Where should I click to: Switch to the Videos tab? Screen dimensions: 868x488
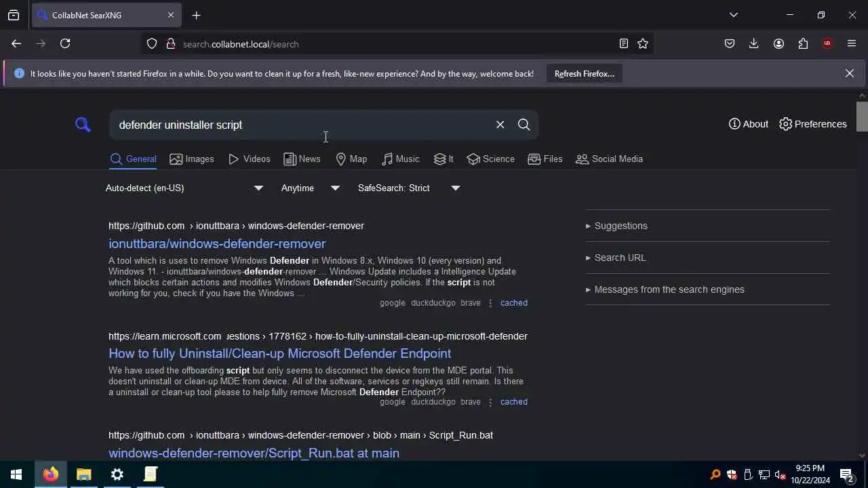point(250,159)
